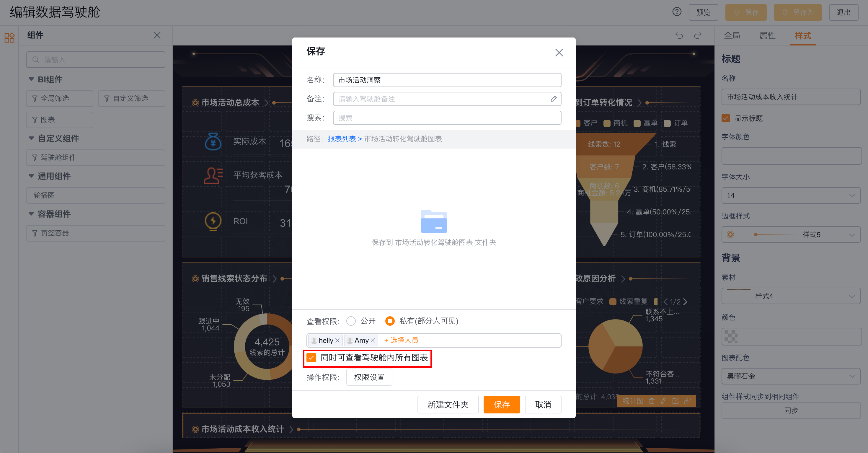
Task: Click link icon in 统计图 toolbar
Action: (687, 401)
